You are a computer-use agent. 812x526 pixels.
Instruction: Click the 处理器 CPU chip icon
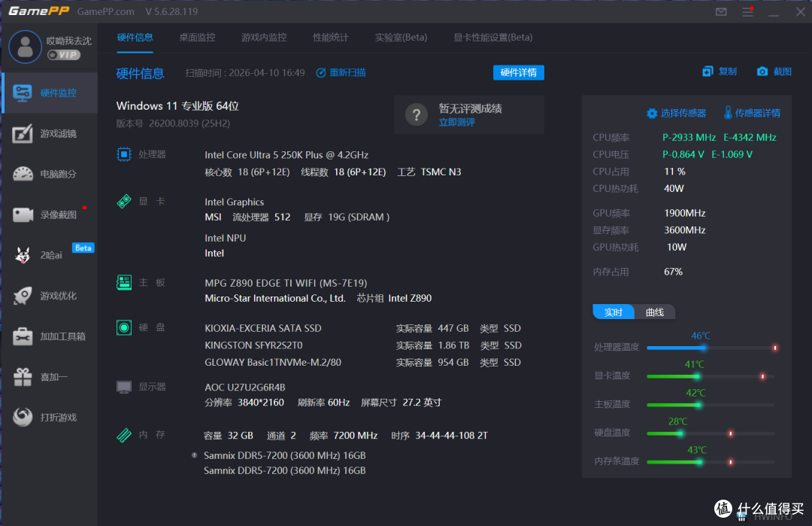pos(124,154)
